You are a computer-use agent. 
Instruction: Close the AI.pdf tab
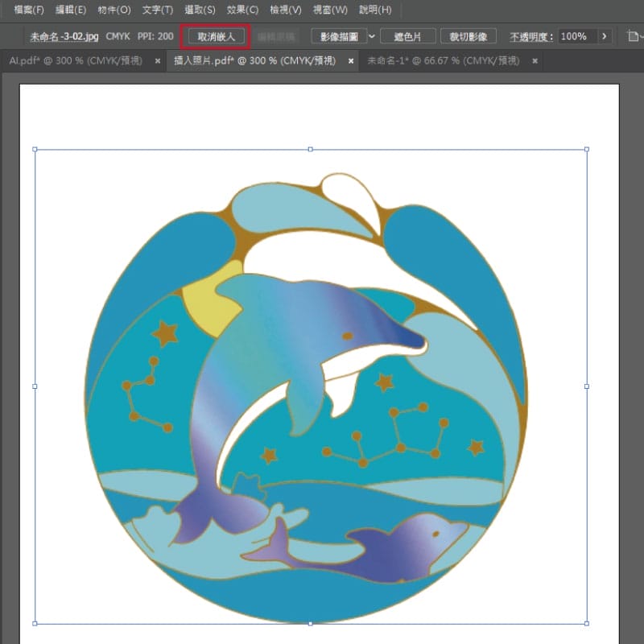pos(157,61)
